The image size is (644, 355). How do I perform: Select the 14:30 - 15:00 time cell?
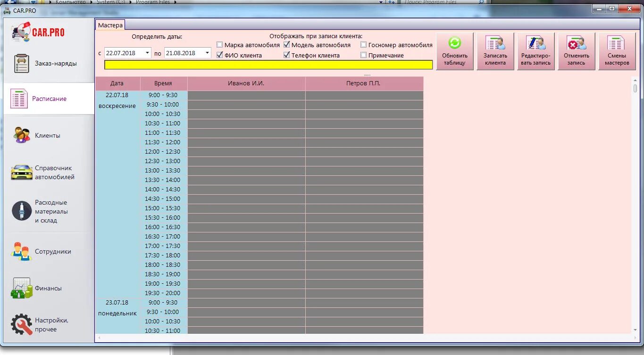[163, 199]
